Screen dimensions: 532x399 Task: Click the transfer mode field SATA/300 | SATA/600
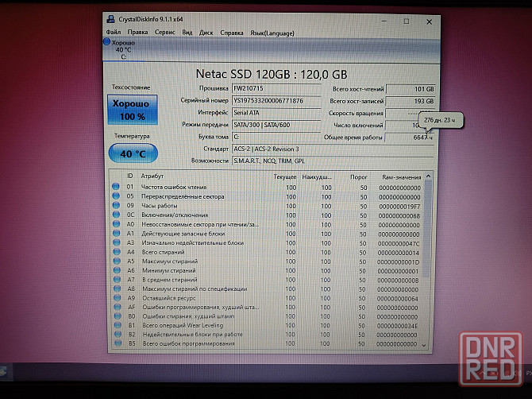pos(276,125)
